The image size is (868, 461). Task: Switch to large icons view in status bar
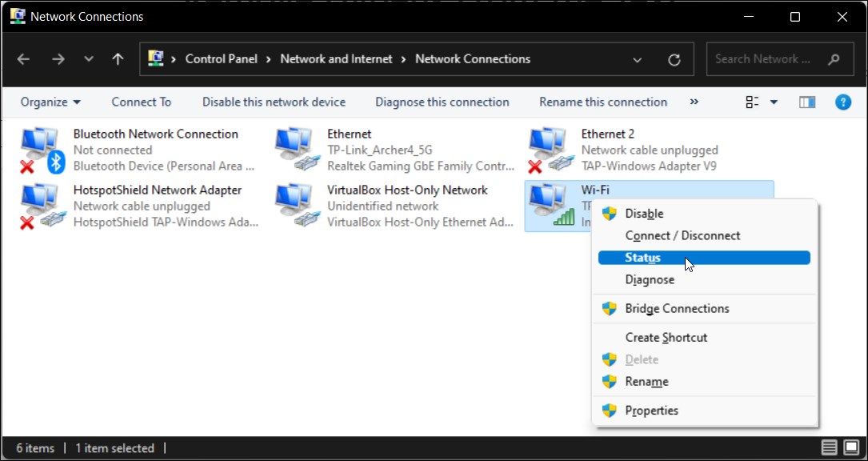pyautogui.click(x=851, y=447)
